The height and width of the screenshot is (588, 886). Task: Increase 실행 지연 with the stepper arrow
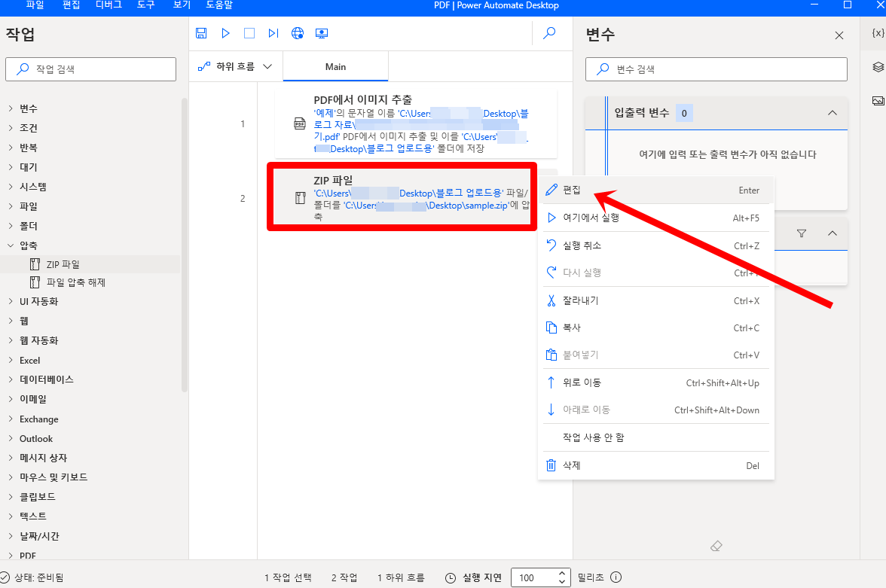562,572
